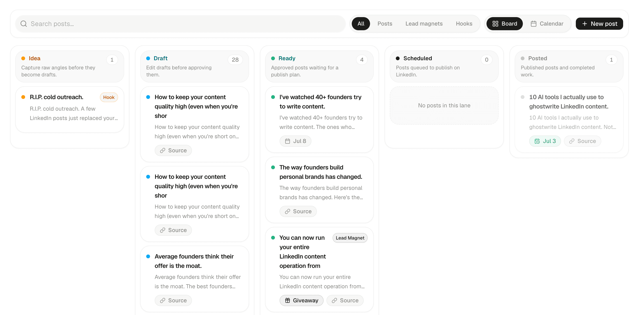The height and width of the screenshot is (315, 644).
Task: Click green status dot on 40+ founders card
Action: pyautogui.click(x=273, y=97)
